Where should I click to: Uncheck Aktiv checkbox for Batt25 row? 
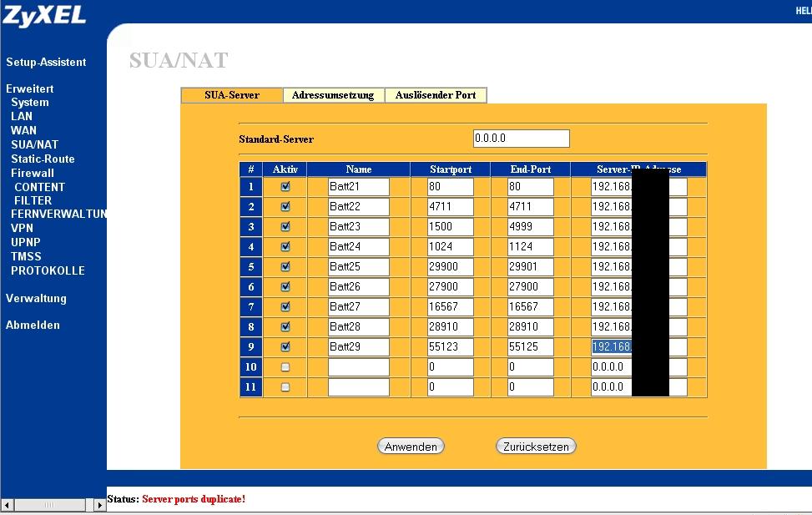285,267
